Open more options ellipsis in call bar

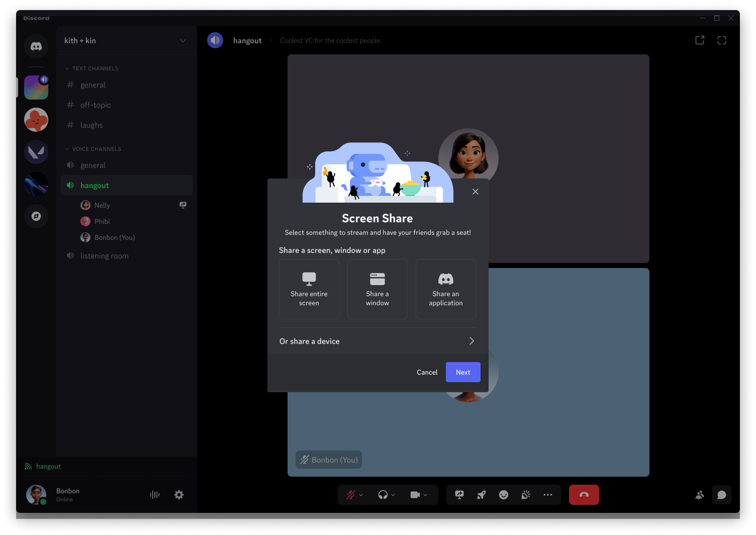click(x=548, y=495)
